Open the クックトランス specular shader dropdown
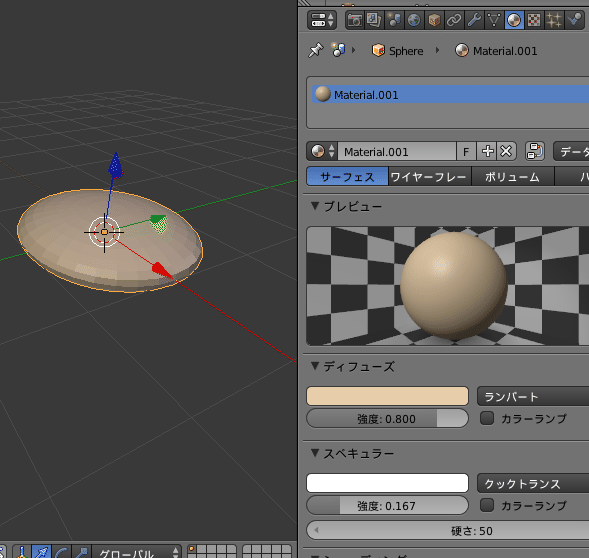This screenshot has height=558, width=589. pyautogui.click(x=533, y=483)
